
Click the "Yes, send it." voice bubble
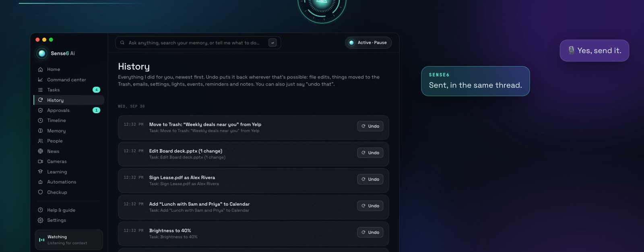click(x=594, y=51)
